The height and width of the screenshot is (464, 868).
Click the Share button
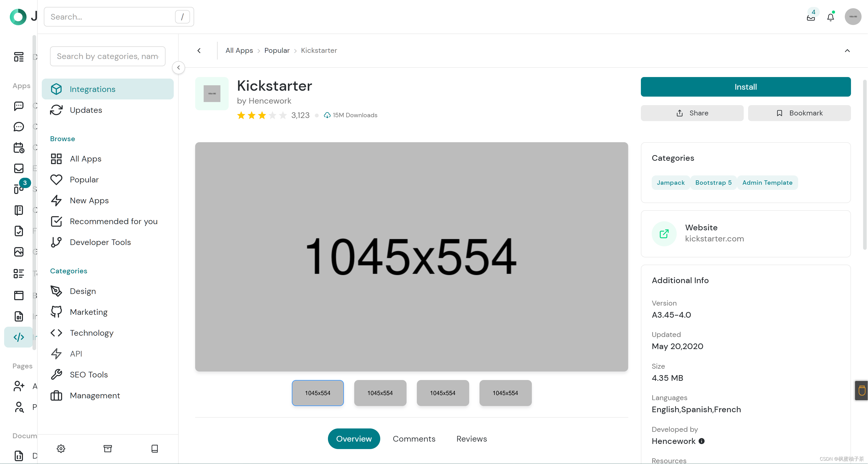tap(692, 113)
